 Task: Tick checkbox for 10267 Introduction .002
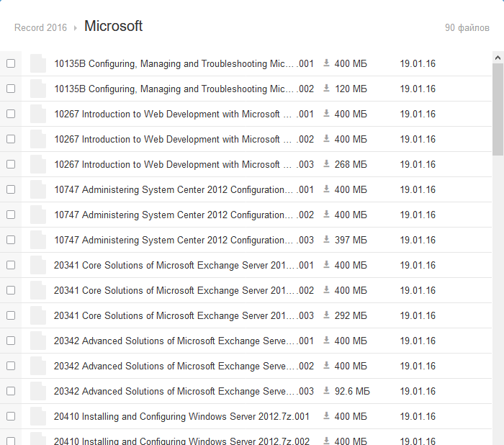point(11,139)
